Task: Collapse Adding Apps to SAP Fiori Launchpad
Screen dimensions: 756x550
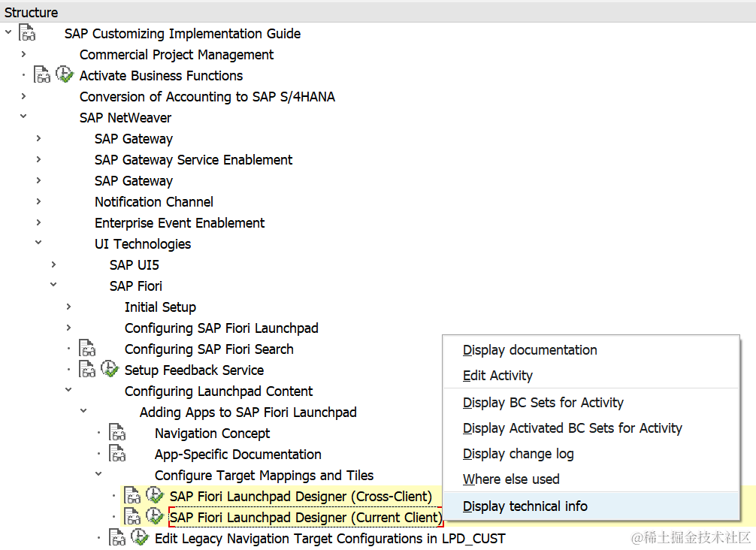Action: [x=83, y=411]
